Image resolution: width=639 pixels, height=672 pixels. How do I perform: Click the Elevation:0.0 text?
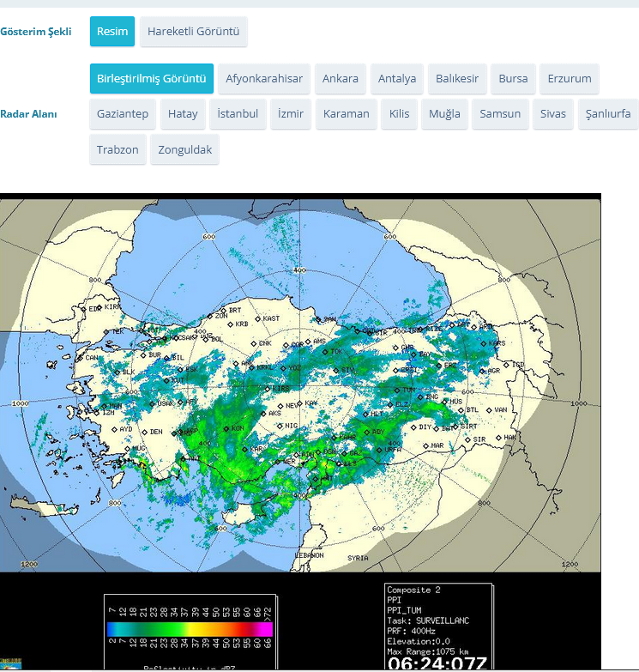(419, 641)
